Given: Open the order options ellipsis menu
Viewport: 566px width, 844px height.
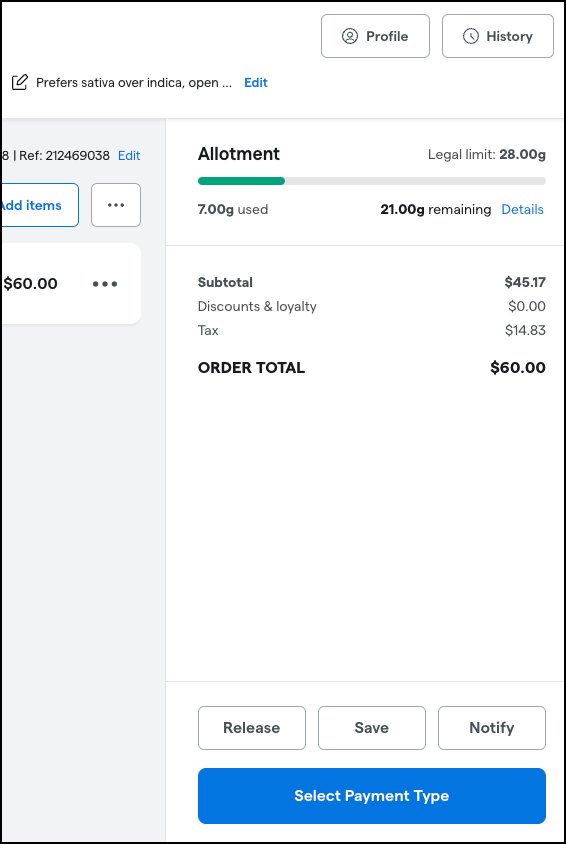Looking at the screenshot, I should pyautogui.click(x=116, y=205).
